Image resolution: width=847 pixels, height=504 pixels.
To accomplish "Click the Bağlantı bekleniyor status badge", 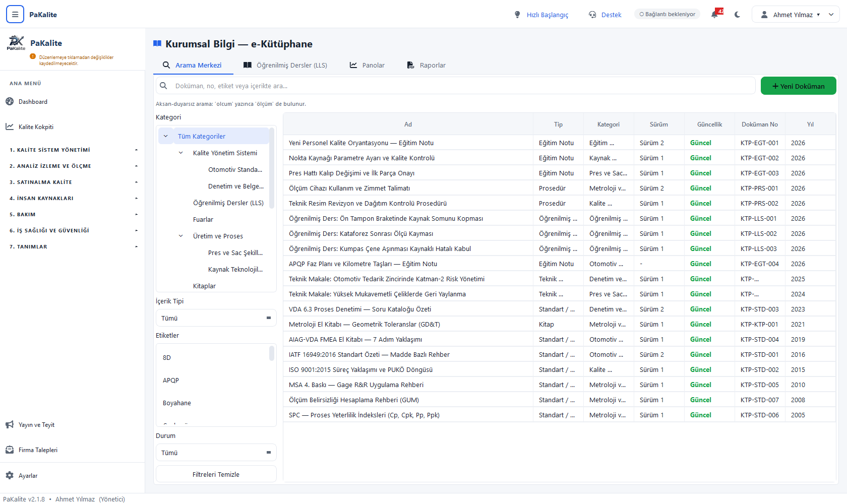I will coord(668,14).
